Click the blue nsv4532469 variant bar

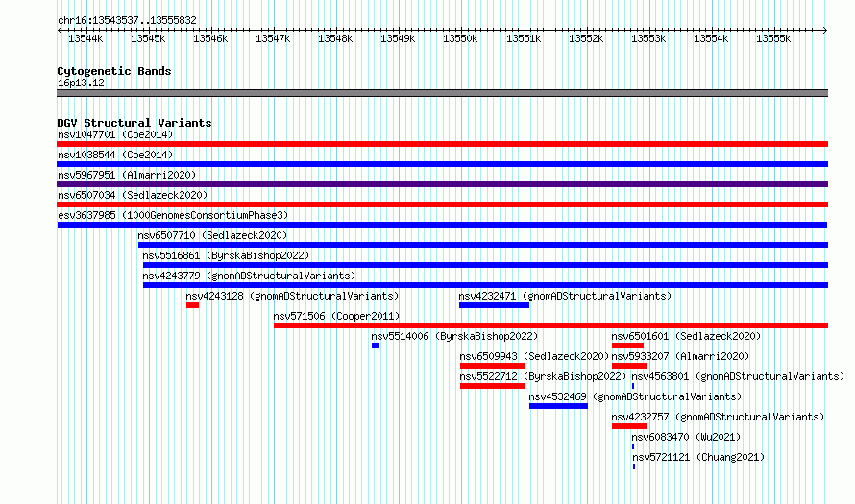(x=558, y=406)
